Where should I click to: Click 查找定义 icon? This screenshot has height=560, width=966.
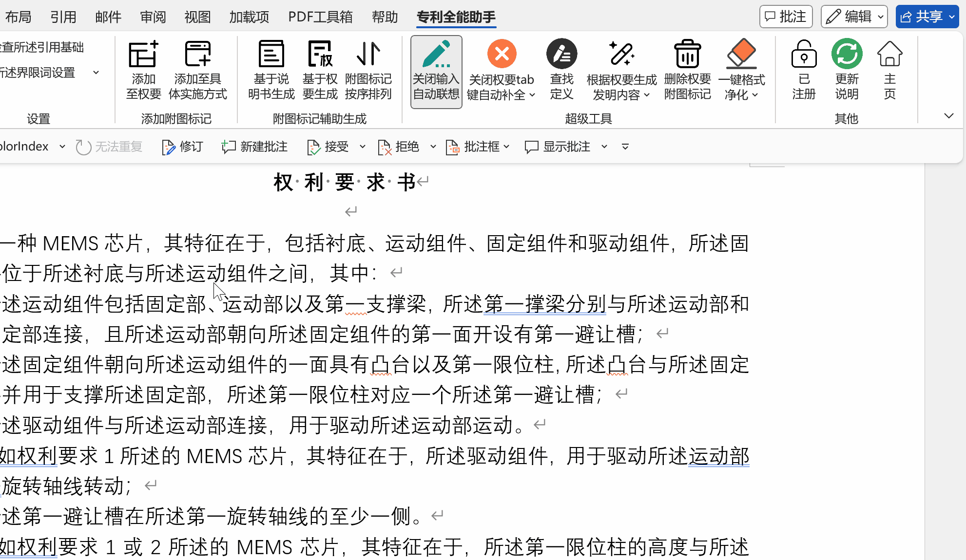click(x=561, y=55)
